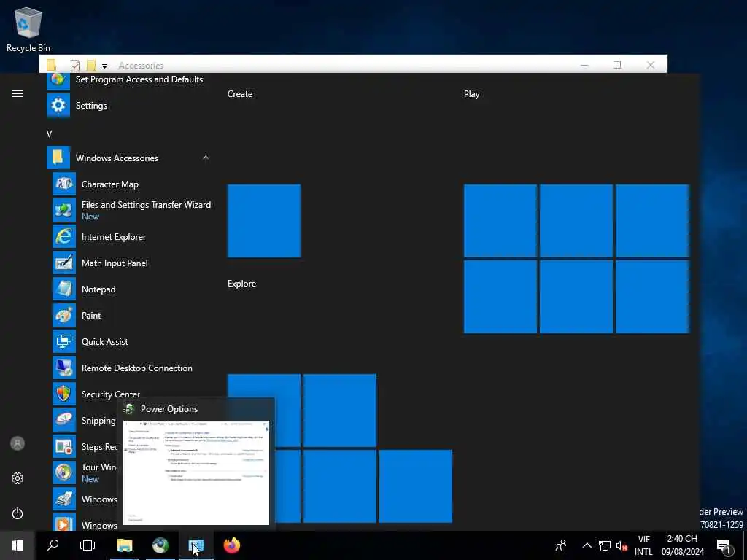The image size is (747, 560).
Task: Maximize the Accessories window
Action: point(617,65)
